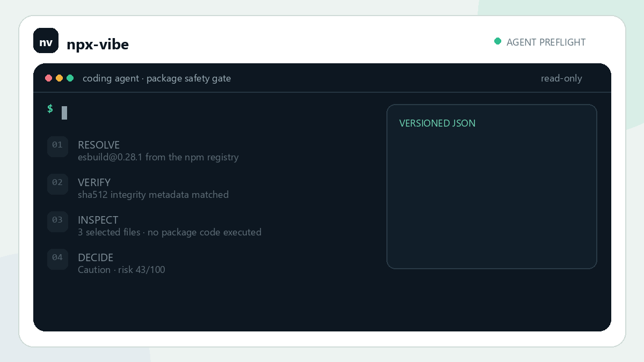Screen dimensions: 644x362
Task: Click the green AGENT PREFLIGHT status dot
Action: tap(497, 41)
